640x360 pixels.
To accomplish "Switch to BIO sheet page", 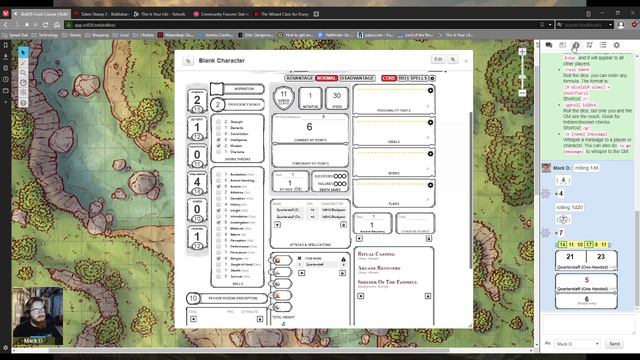I will click(x=402, y=78).
